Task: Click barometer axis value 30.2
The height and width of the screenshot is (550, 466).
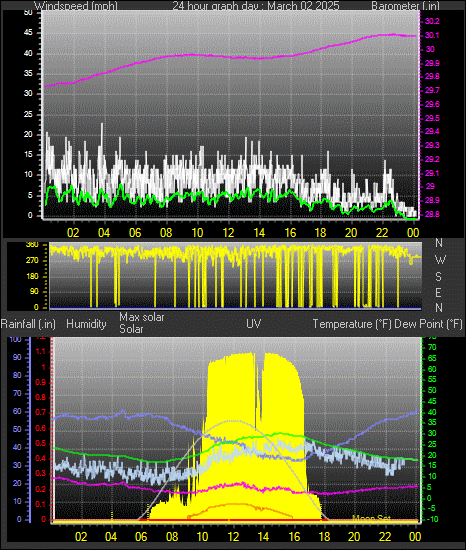Action: (x=432, y=21)
